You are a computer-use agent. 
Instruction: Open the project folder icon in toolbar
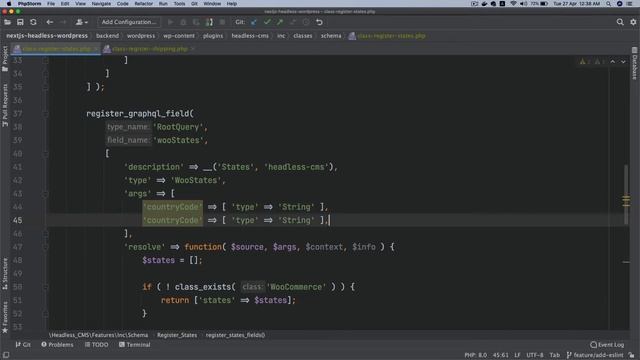7,22
